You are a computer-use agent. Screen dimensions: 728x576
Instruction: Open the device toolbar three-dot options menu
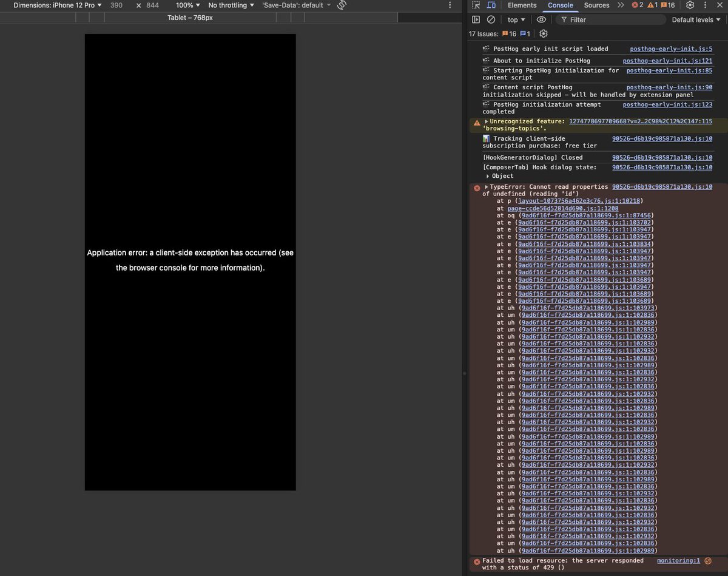[450, 5]
